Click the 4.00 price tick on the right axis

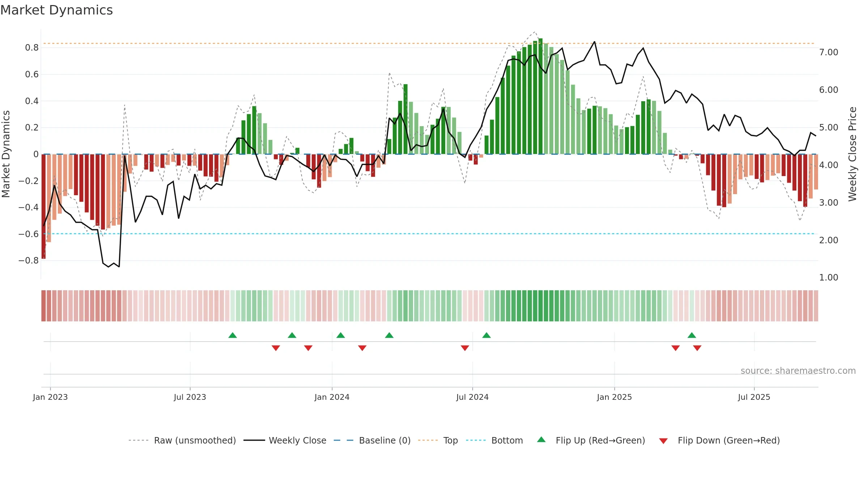pyautogui.click(x=829, y=165)
